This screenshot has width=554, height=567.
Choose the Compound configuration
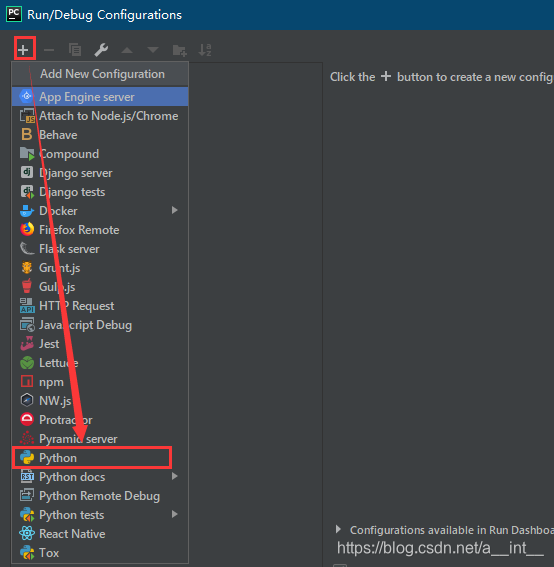[x=100, y=154]
